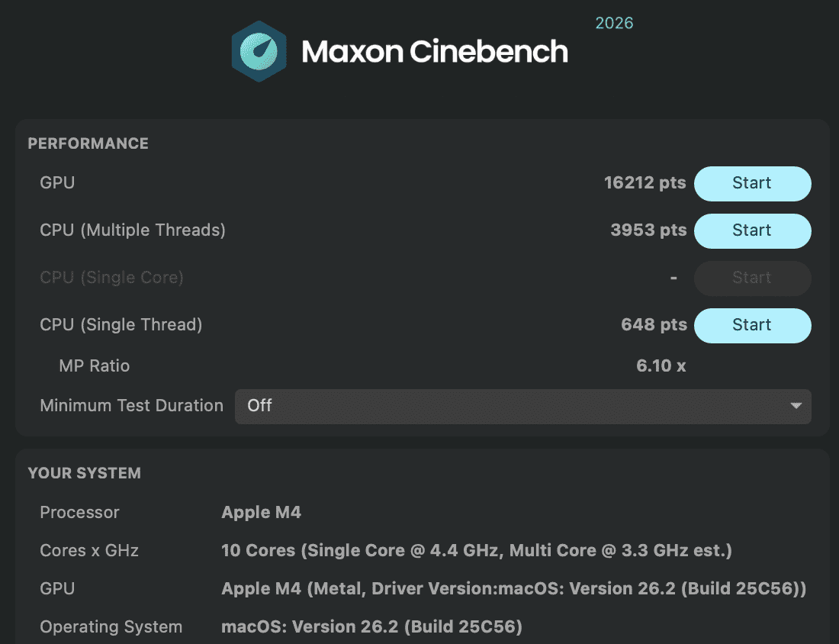Viewport: 839px width, 644px height.
Task: Click the Cores x GHz label
Action: point(89,550)
